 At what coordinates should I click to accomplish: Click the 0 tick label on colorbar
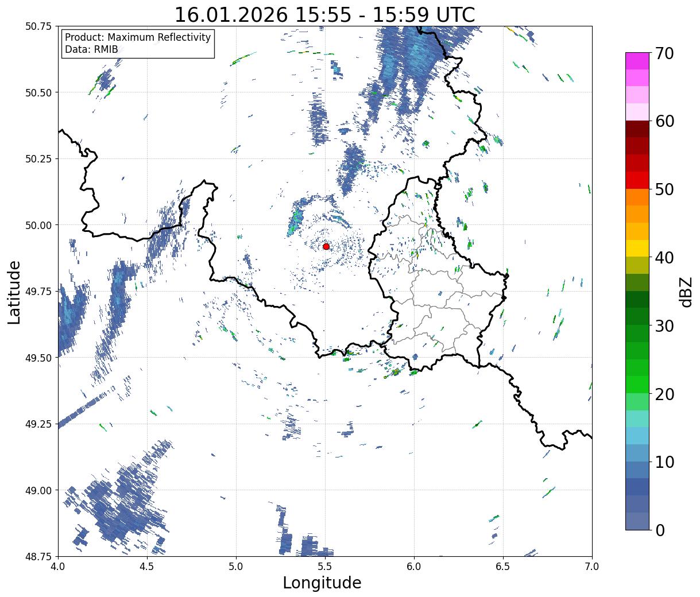[659, 530]
